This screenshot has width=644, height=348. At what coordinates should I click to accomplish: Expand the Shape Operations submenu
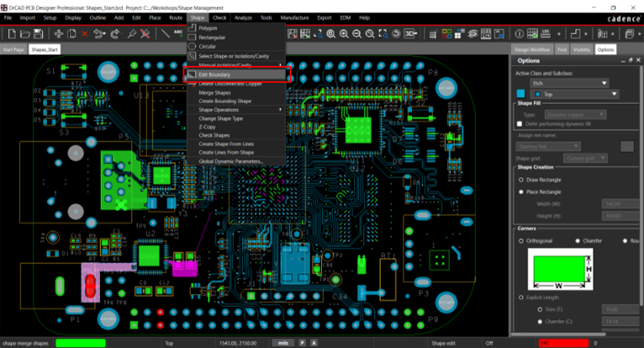[x=236, y=110]
